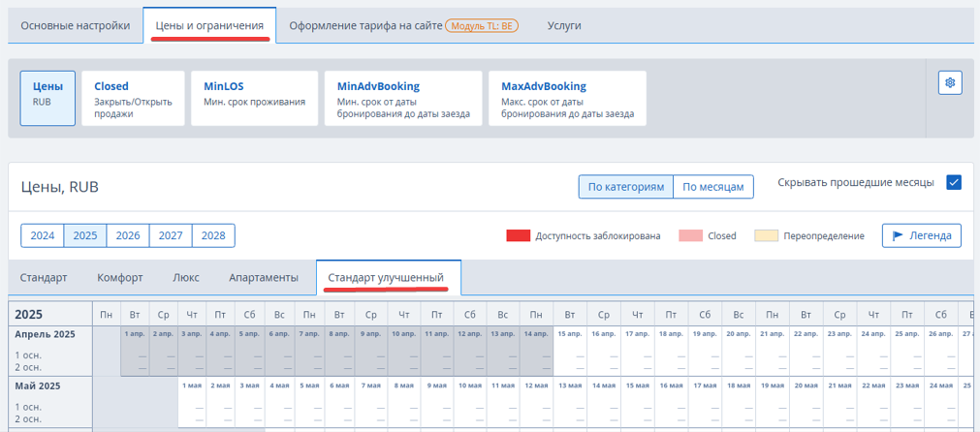
Task: Open the Апартаменты category tab
Action: tap(263, 277)
